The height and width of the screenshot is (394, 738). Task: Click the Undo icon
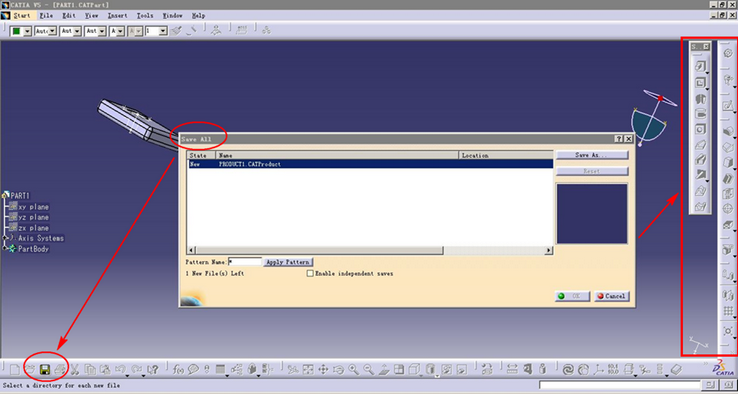click(x=120, y=370)
